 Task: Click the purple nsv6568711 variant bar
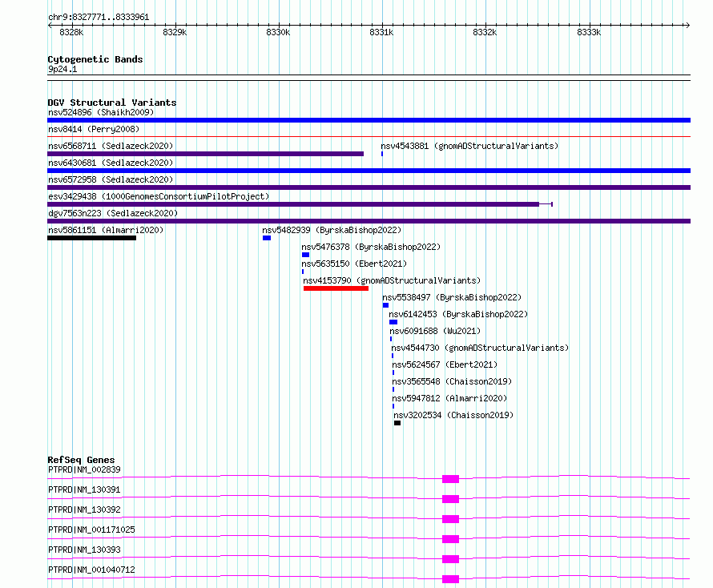tap(206, 154)
